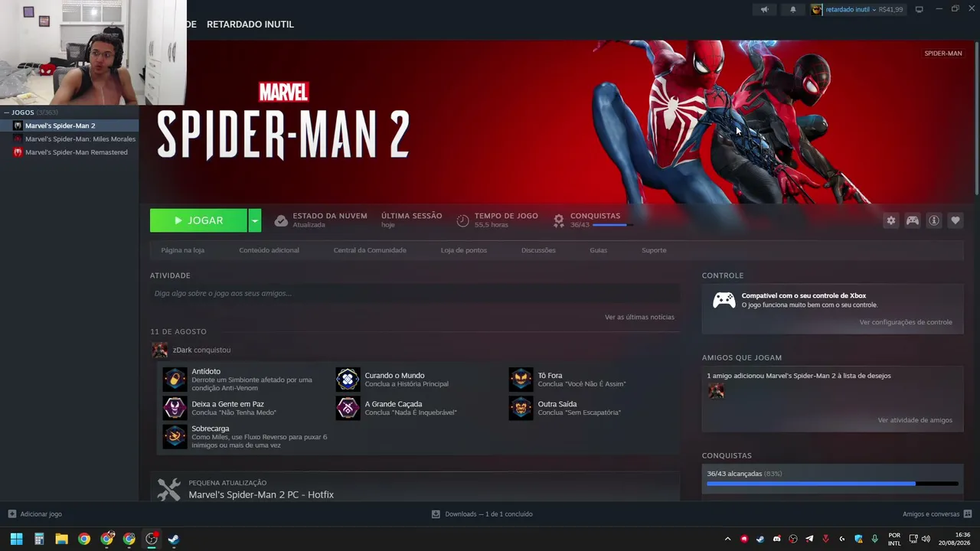The image size is (980, 551).
Task: Click the Downloads tray icon
Action: coord(436,514)
